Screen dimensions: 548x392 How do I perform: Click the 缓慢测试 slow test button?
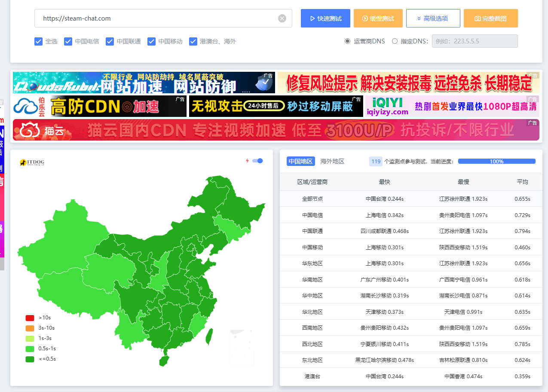pyautogui.click(x=378, y=18)
